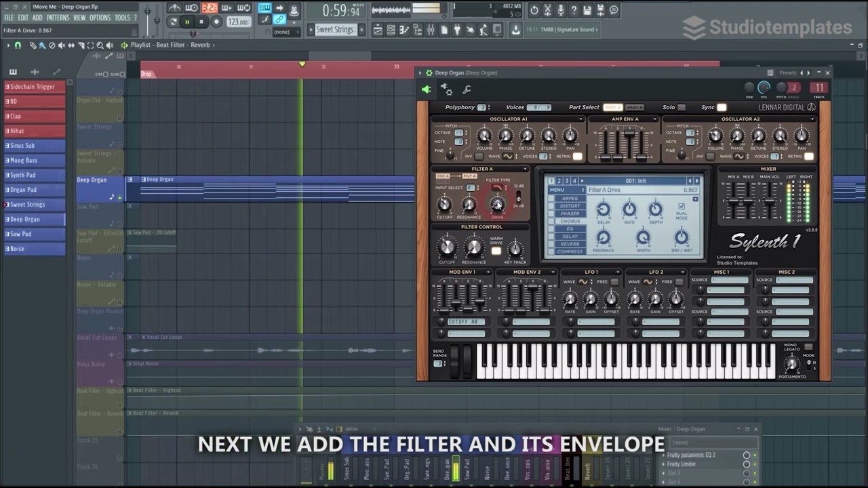The width and height of the screenshot is (868, 488).
Task: Open the PATTERNS menu
Action: click(x=58, y=18)
